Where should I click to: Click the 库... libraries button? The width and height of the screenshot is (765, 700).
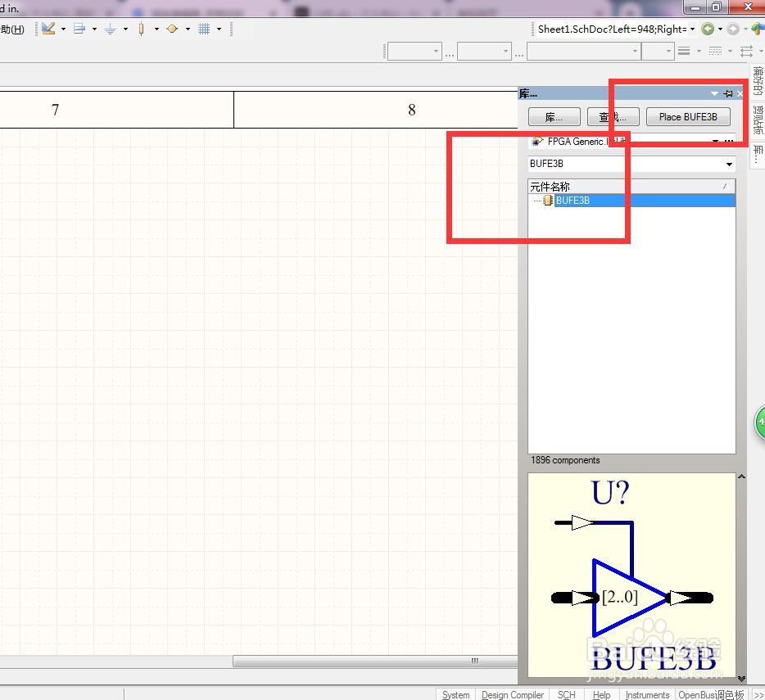tap(555, 117)
